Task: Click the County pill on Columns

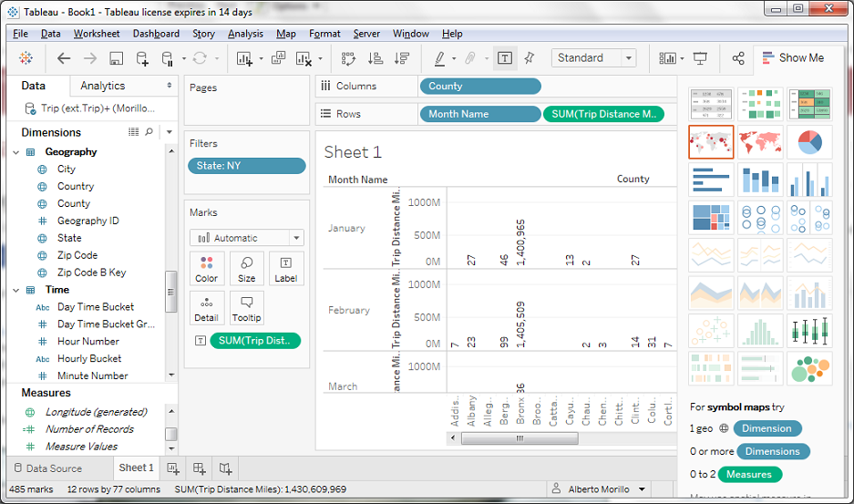Action: click(x=479, y=86)
